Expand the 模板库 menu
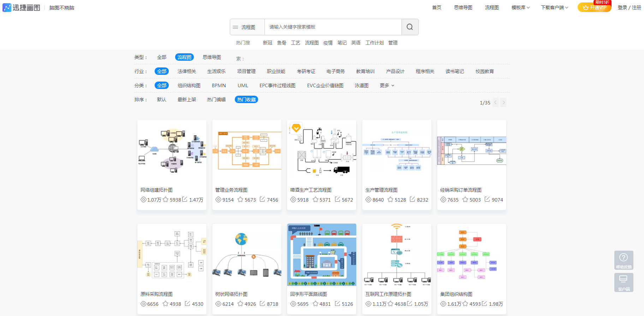Image resolution: width=644 pixels, height=316 pixels. pos(520,7)
